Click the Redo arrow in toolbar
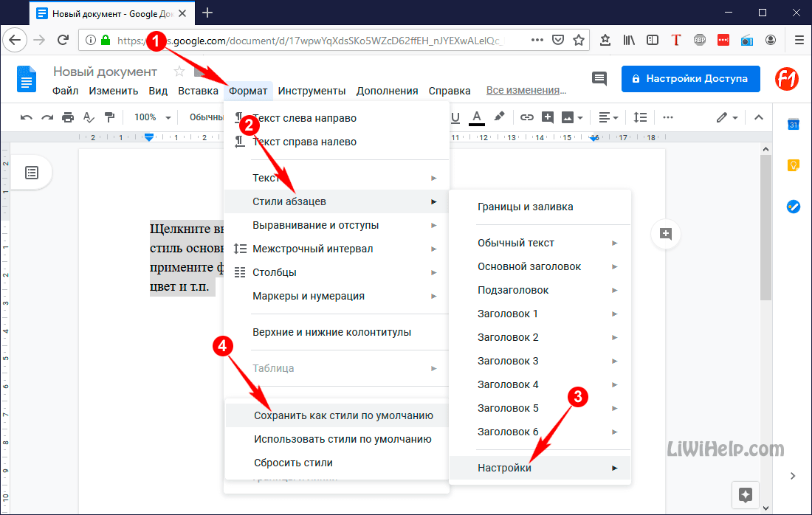 47,117
